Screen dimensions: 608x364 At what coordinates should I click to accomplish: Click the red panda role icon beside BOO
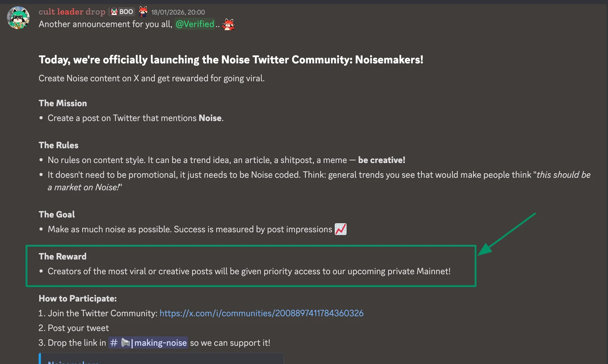[143, 12]
